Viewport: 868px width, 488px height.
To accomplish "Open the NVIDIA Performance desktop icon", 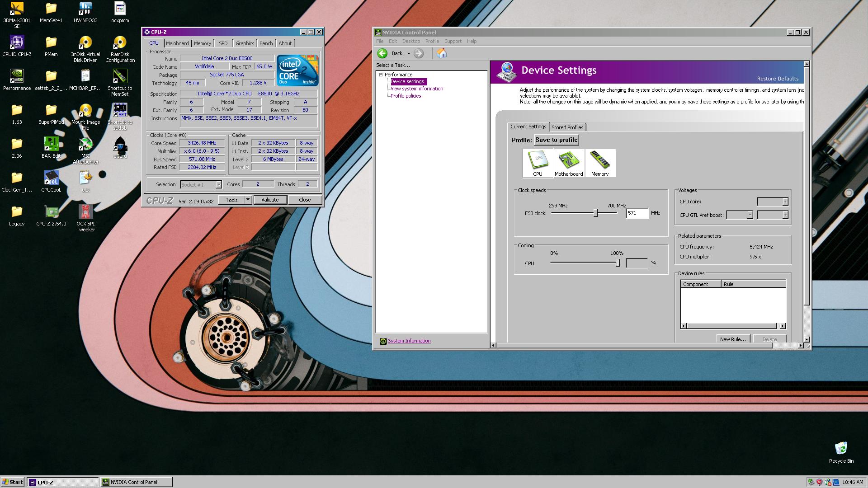I will [x=17, y=80].
